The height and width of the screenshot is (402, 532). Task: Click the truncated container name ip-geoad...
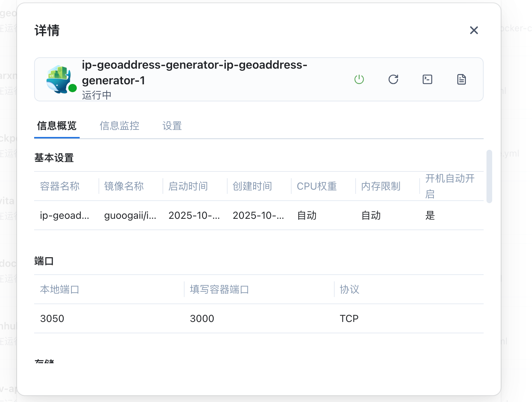pyautogui.click(x=64, y=216)
